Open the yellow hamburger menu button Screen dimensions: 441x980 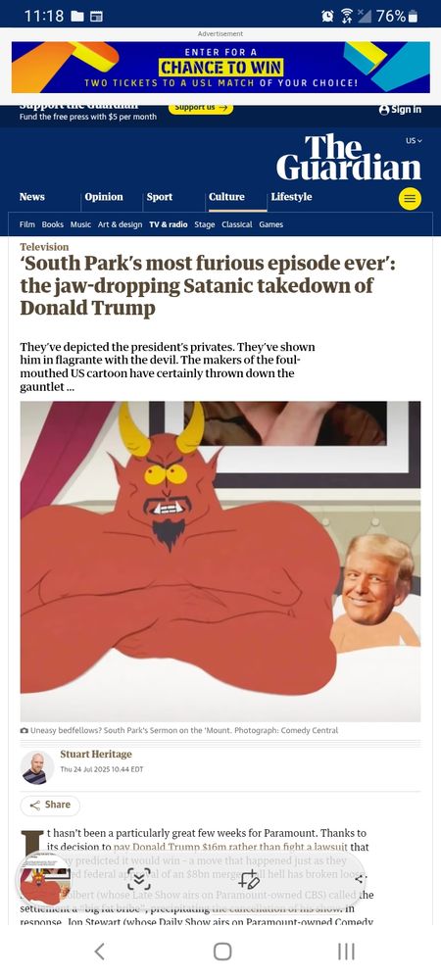tap(410, 199)
